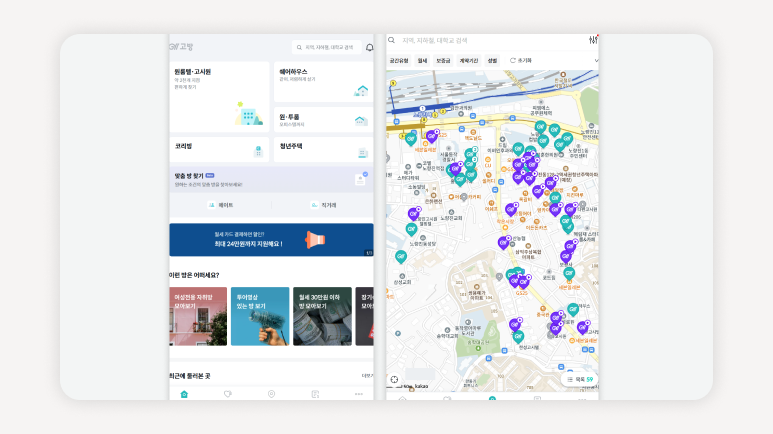Open the 월세 30만원 이하 방 모아보기 thumbnail
This screenshot has height=434, width=773.
(x=322, y=316)
